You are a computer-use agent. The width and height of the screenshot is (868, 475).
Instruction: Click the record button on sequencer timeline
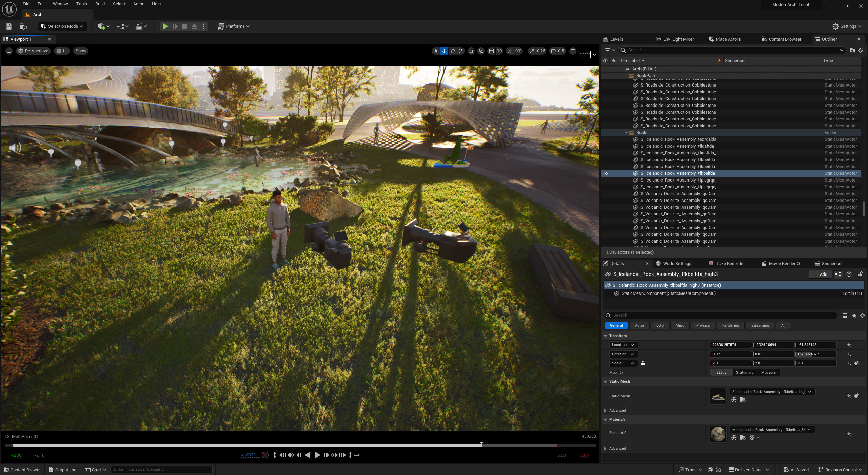(x=265, y=455)
